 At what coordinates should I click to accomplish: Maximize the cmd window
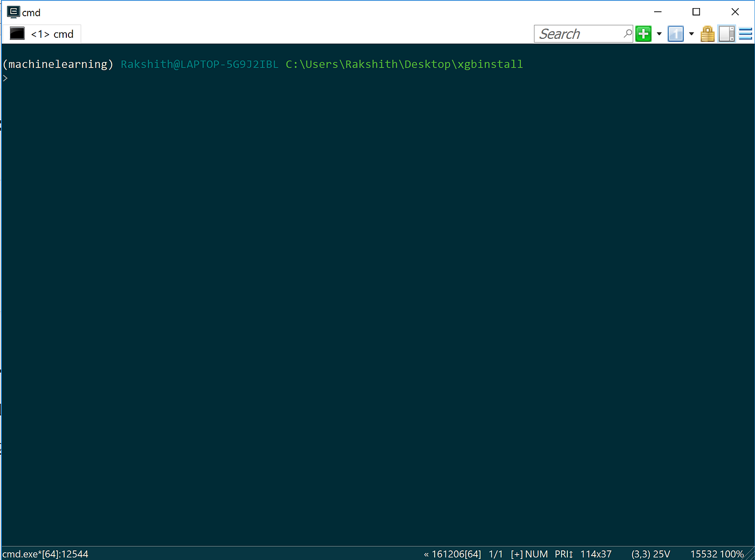[x=696, y=12]
